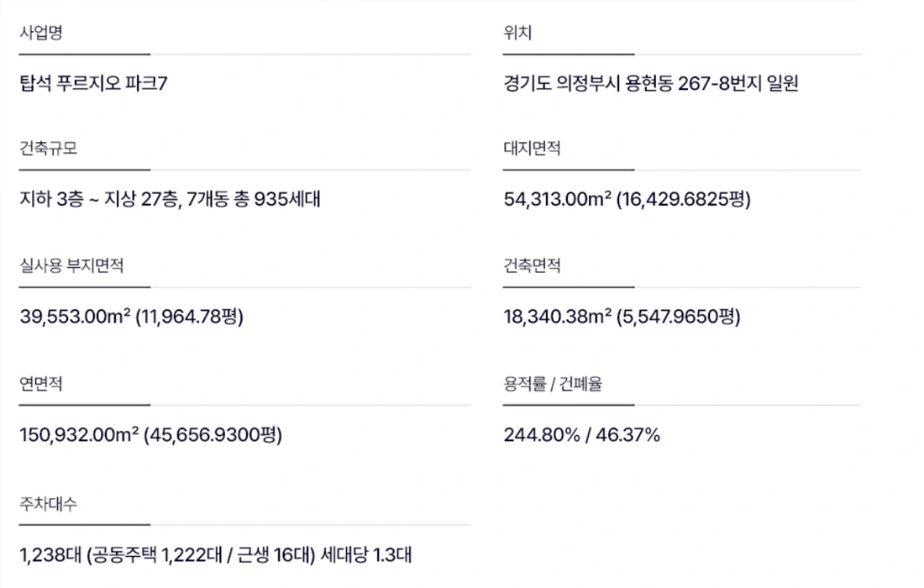The image size is (924, 588).
Task: Click the 사업명 label
Action: 40,34
